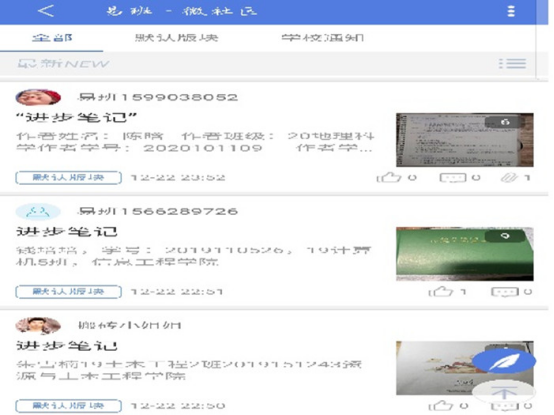Select the 全部 tab
Screen dimensions: 554x415
pos(52,37)
